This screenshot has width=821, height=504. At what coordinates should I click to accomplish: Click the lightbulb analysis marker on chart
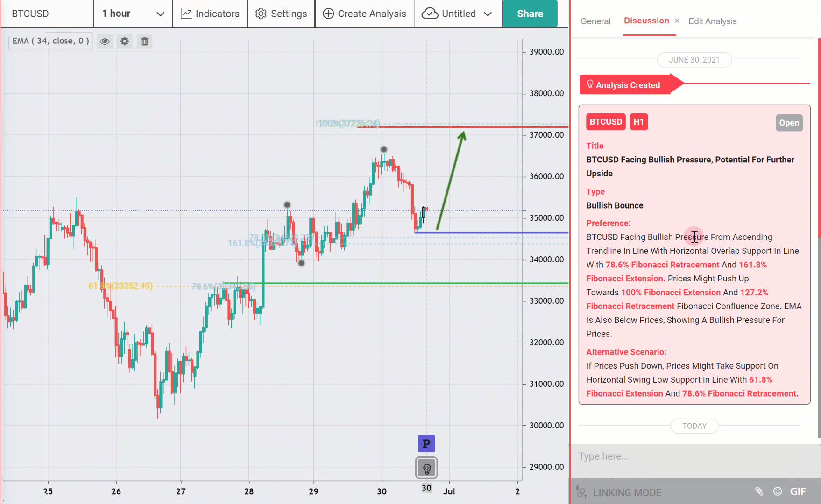426,468
